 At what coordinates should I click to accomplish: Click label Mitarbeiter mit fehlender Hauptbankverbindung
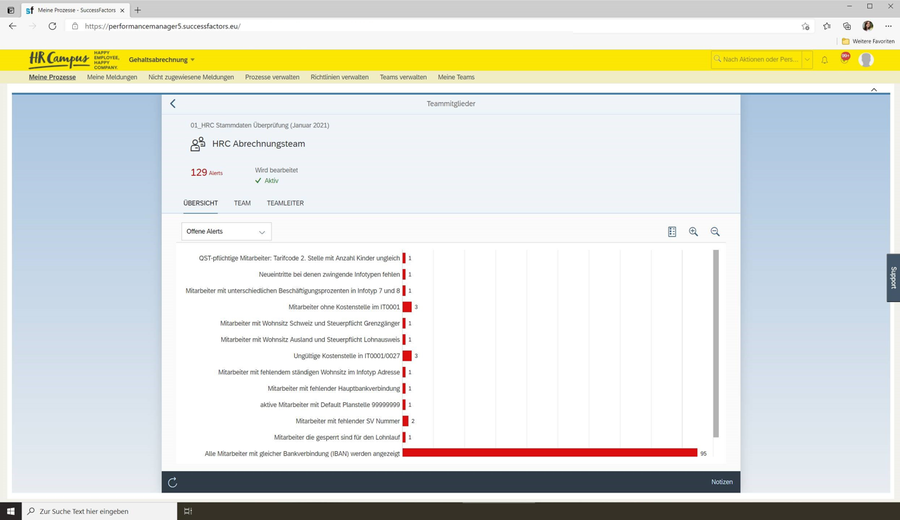coord(333,389)
